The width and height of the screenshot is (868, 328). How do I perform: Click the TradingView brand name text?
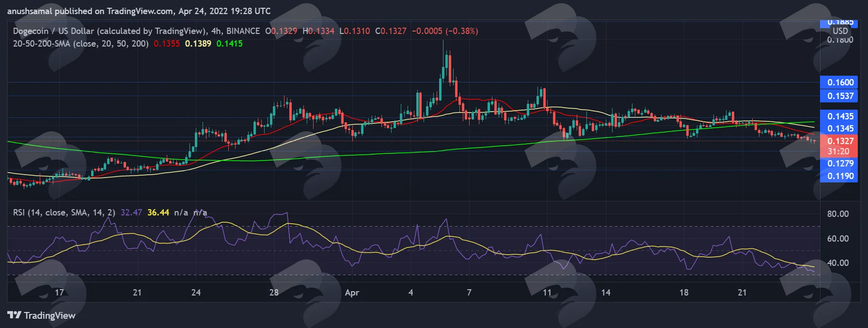pos(50,315)
